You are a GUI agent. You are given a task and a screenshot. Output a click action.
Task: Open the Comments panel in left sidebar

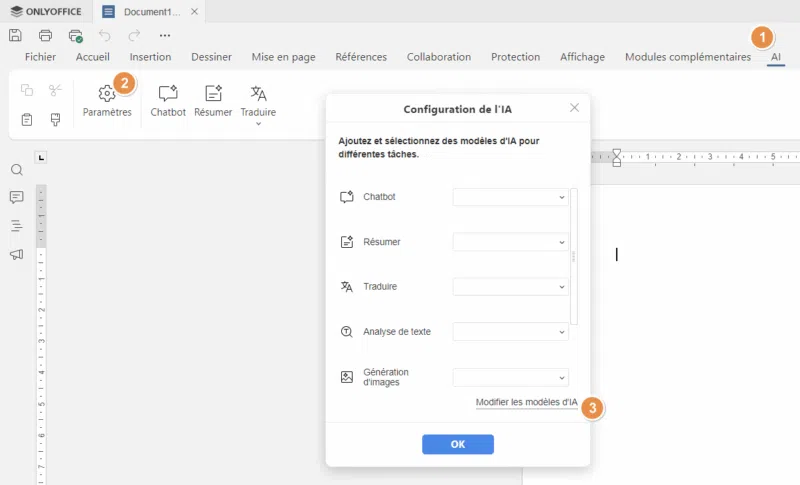pos(16,198)
